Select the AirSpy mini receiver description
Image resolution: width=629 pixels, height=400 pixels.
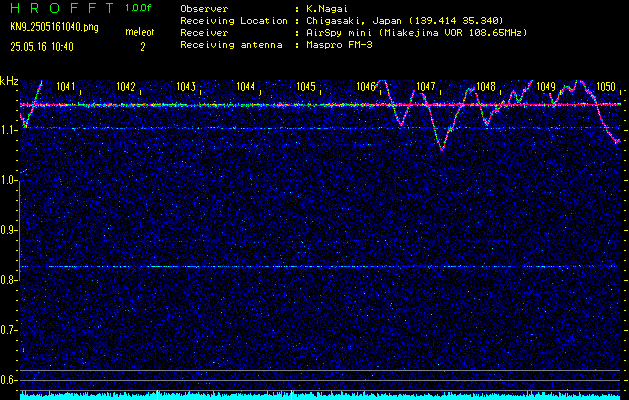[x=416, y=33]
